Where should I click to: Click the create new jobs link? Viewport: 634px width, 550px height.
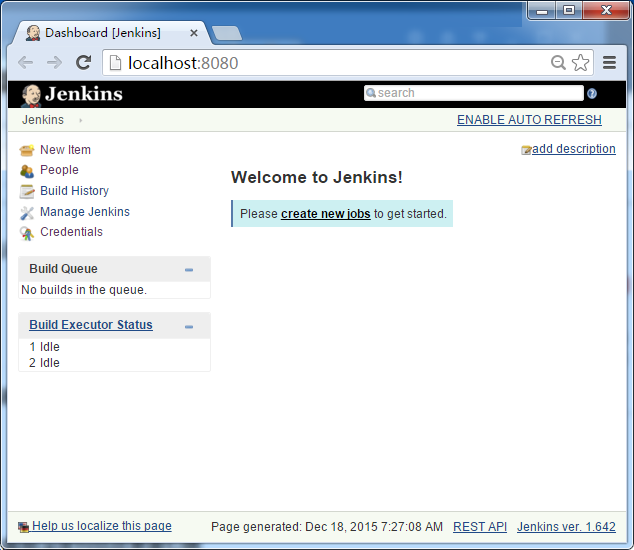(325, 214)
